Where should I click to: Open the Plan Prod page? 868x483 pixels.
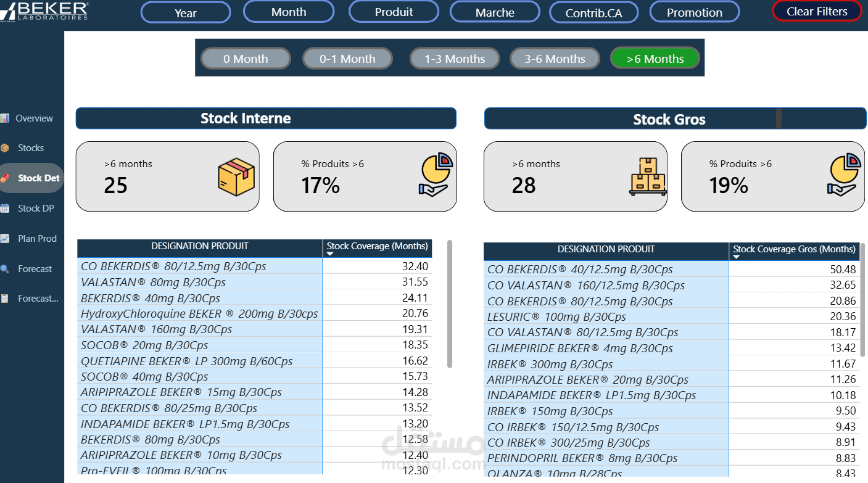[x=37, y=239]
